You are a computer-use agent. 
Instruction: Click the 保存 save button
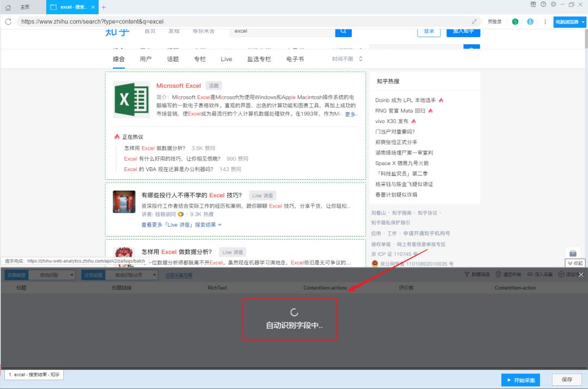click(x=567, y=380)
